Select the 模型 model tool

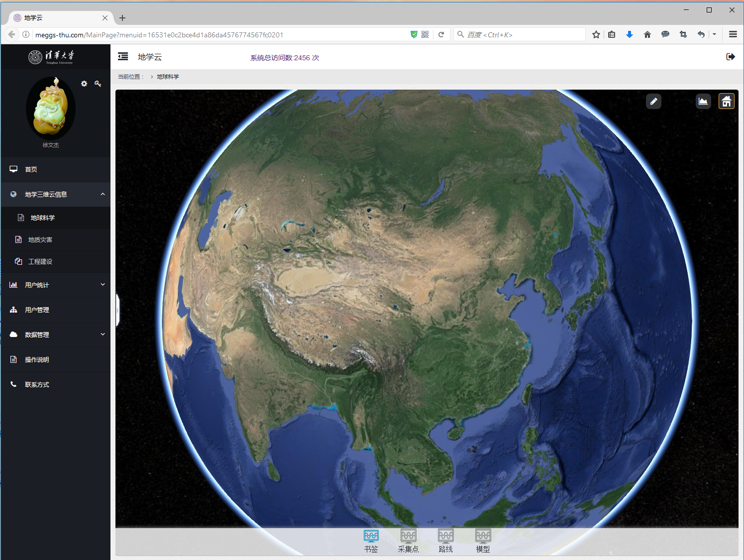tap(483, 541)
